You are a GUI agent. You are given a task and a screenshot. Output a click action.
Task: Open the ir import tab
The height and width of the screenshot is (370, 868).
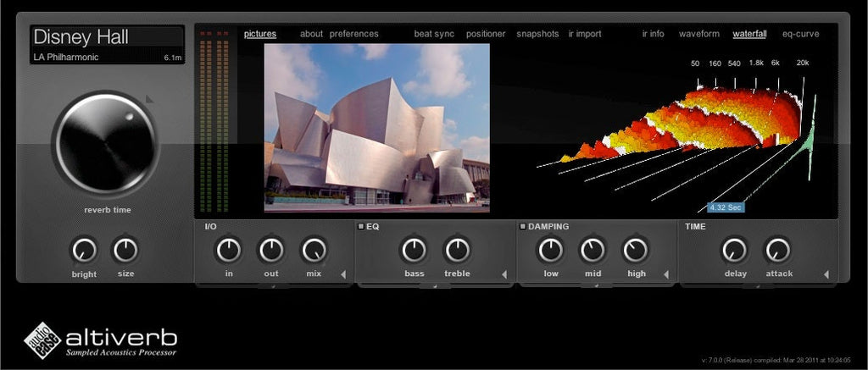tap(585, 34)
